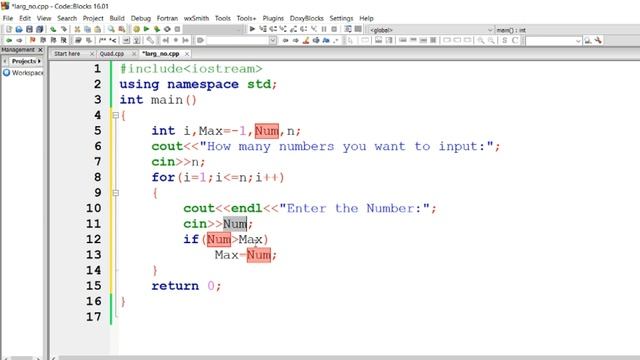Click the C comment toggle icon
The height and width of the screenshot is (360, 640).
(515, 40)
